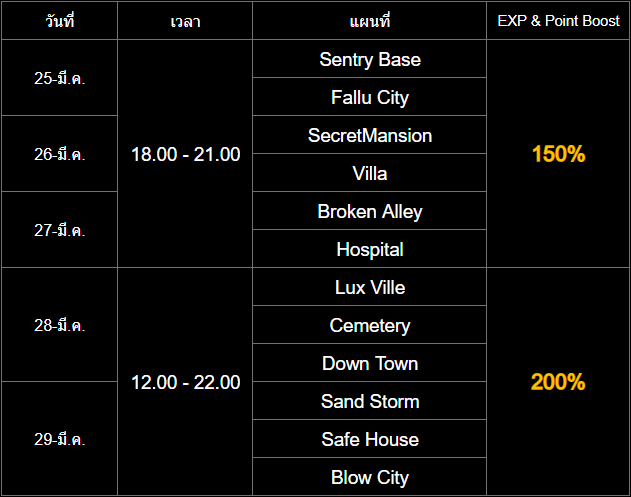Select the 18.00 - 21.00 time cell

186,155
